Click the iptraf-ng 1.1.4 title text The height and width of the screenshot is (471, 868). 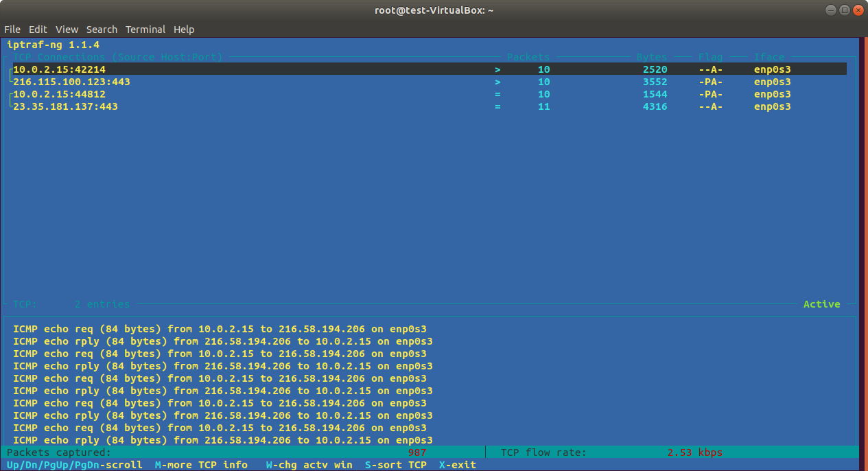[x=53, y=45]
